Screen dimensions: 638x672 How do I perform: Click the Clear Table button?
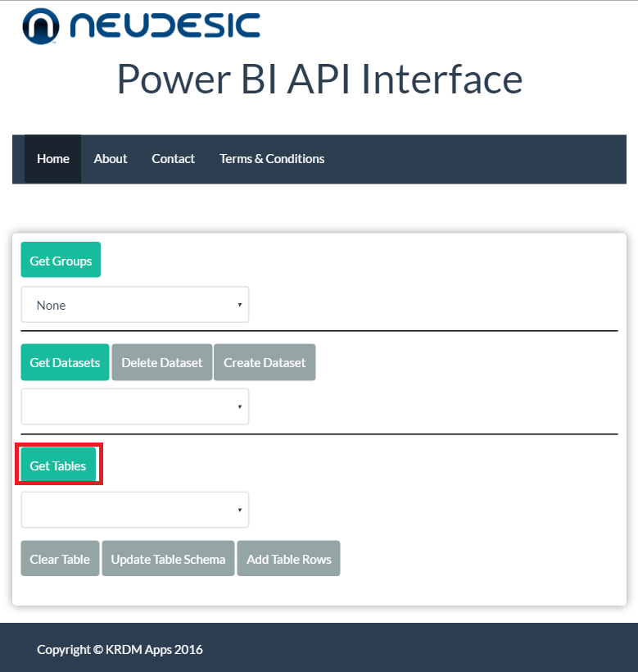(60, 558)
